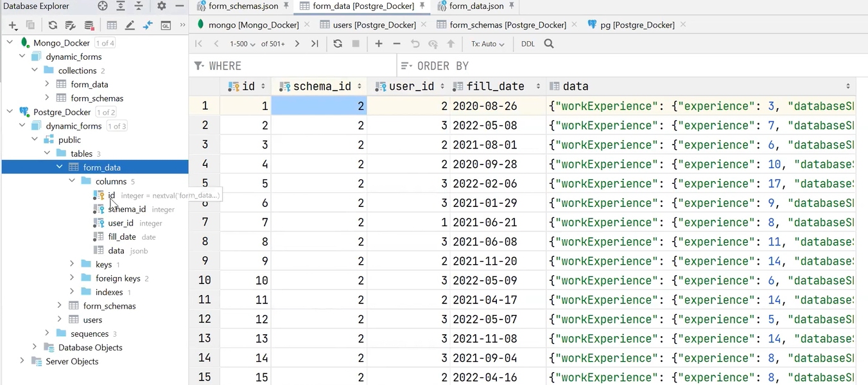Revert changes with the undo arrow

(x=415, y=44)
